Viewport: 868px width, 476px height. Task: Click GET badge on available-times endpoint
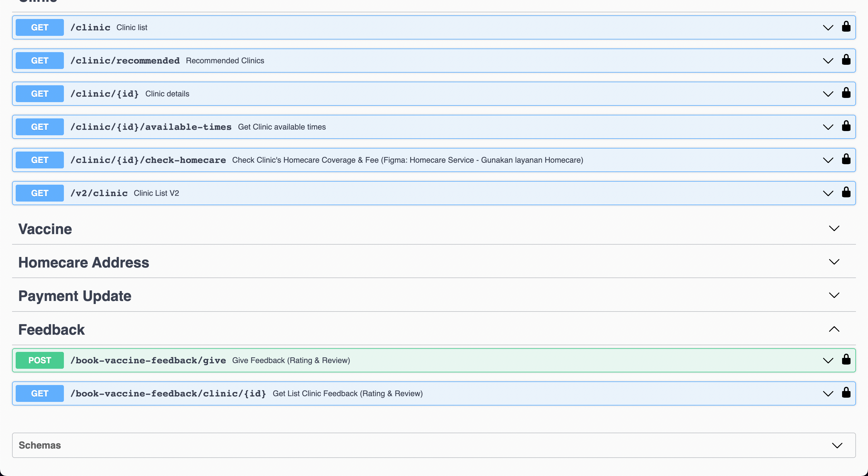click(x=39, y=127)
